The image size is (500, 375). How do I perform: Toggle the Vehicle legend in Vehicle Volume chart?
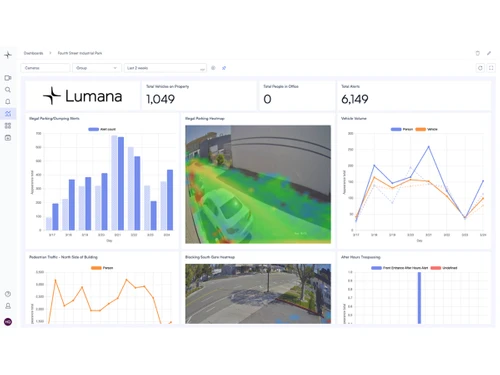[x=426, y=129]
